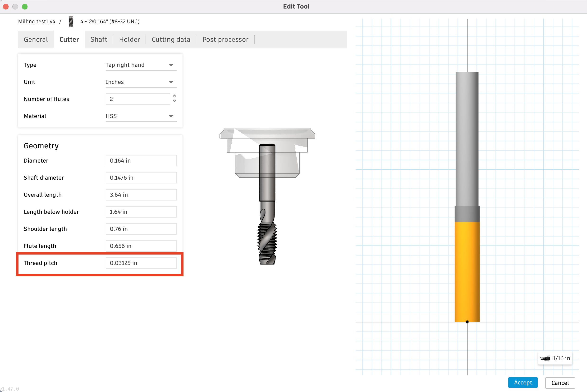Click the highlighted Thread pitch input field

pos(141,263)
